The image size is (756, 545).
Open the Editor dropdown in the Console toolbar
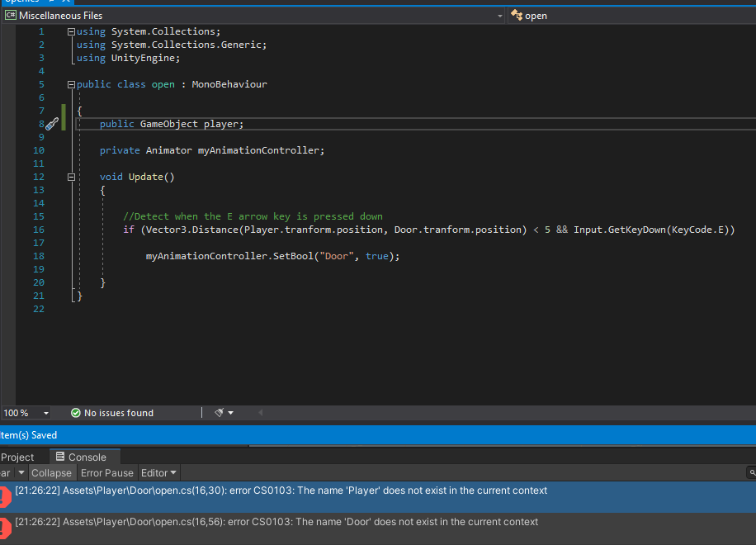(x=158, y=472)
